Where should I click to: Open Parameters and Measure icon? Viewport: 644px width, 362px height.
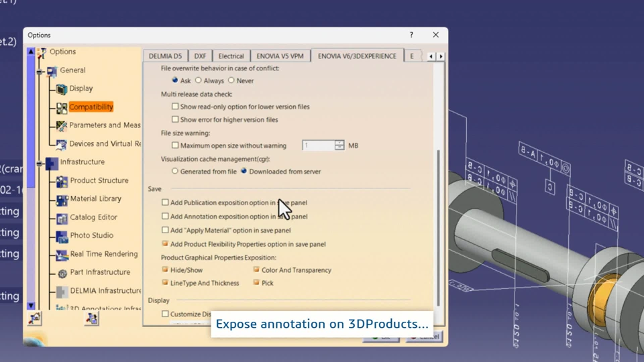(62, 126)
